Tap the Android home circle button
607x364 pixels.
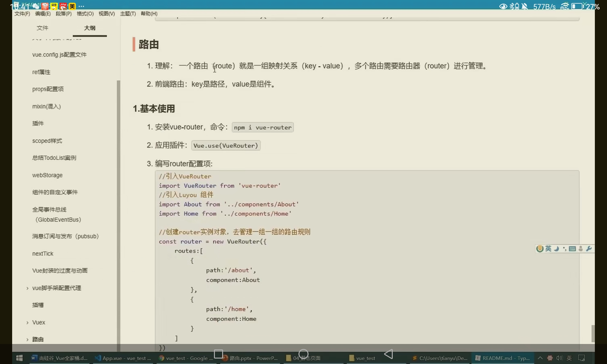(303, 354)
